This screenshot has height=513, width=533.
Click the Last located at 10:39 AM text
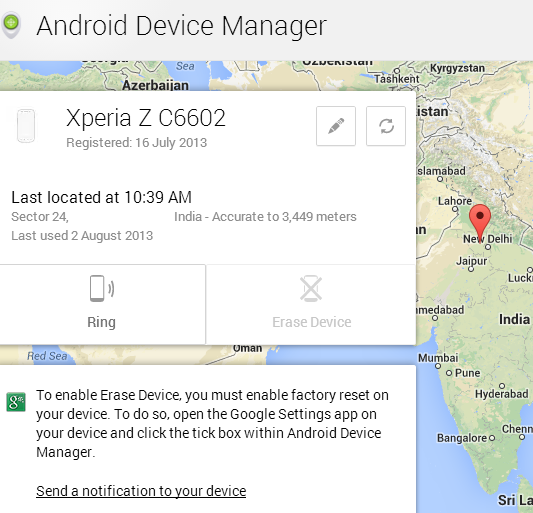102,197
